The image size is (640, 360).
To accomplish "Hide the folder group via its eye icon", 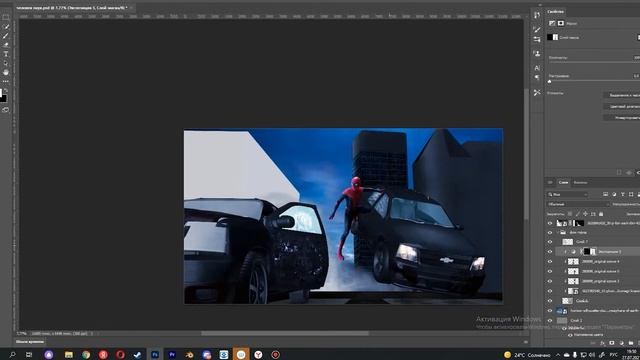I will pos(550,233).
